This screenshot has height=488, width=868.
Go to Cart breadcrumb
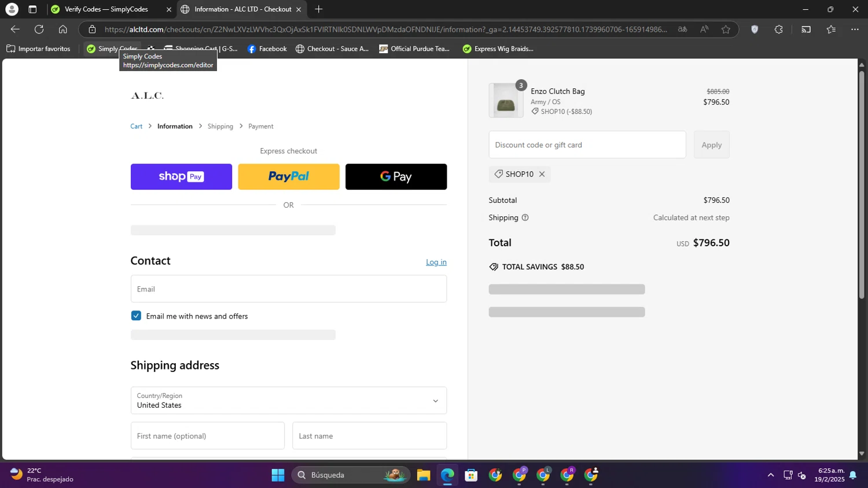(137, 126)
